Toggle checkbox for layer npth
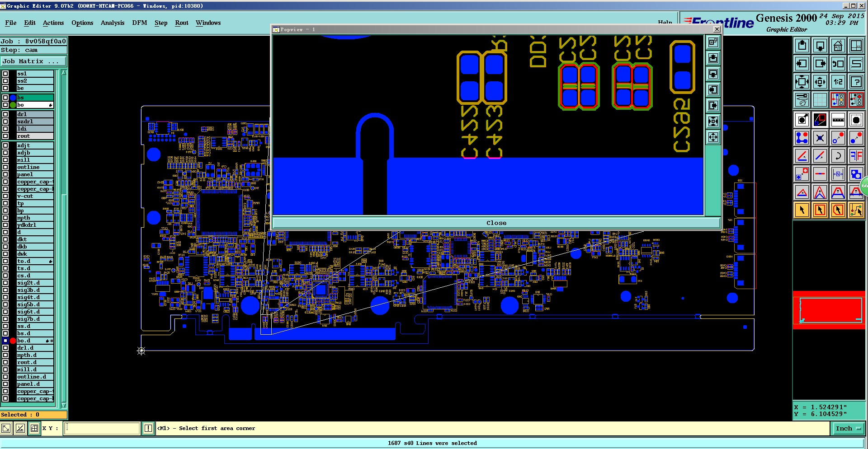Viewport: 868px width, 449px height. click(x=5, y=218)
